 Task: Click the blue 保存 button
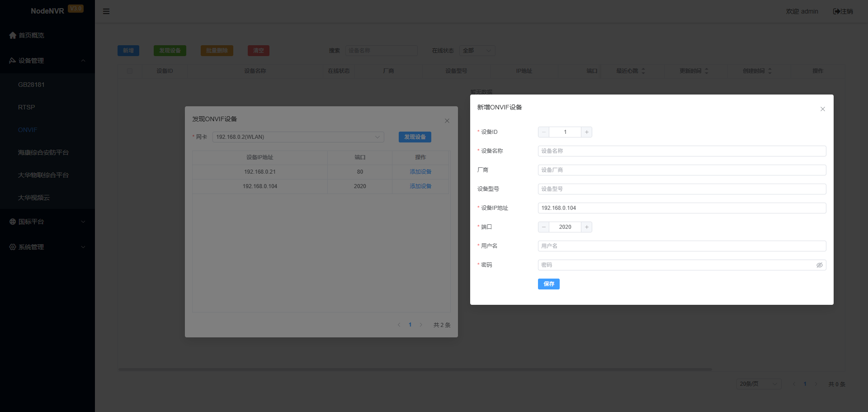coord(549,284)
